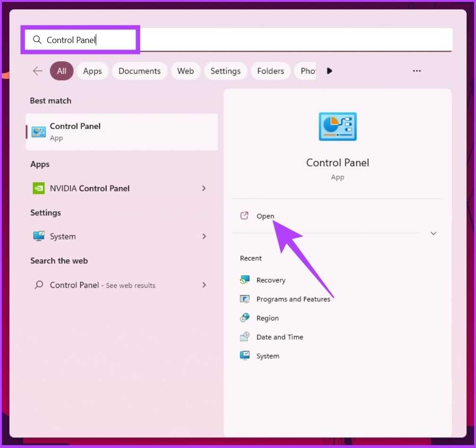This screenshot has height=448, width=476.
Task: Expand NVIDIA Control Panel chevron
Action: 204,188
